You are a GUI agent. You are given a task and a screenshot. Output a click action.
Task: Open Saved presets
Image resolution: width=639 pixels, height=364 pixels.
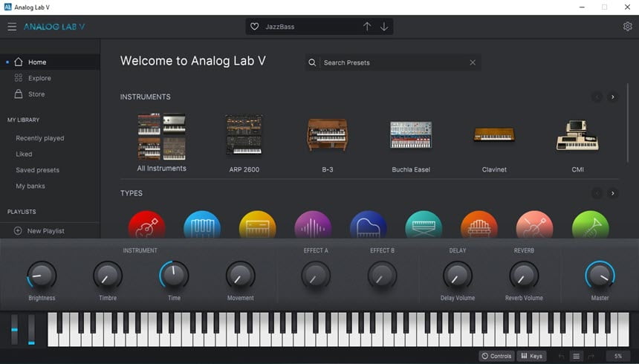click(37, 170)
